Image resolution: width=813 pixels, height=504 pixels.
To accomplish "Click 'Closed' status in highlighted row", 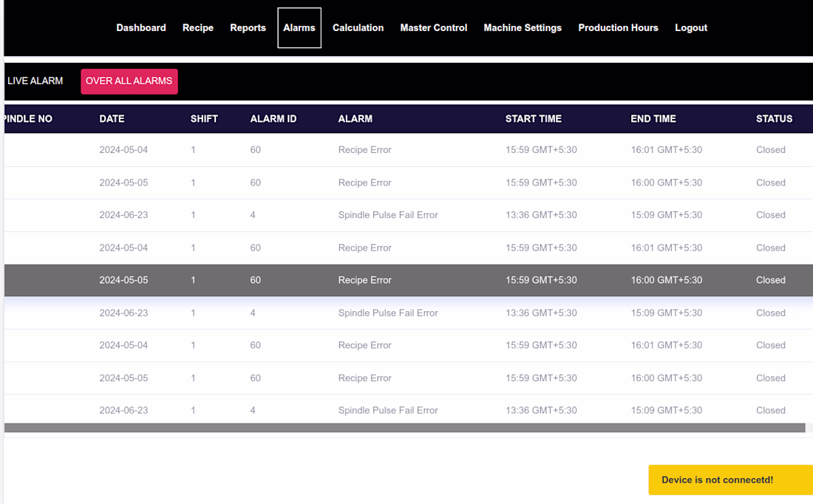I will click(770, 280).
